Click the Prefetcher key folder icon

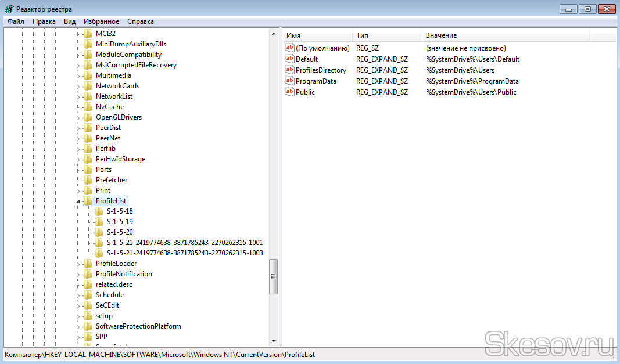coord(88,180)
